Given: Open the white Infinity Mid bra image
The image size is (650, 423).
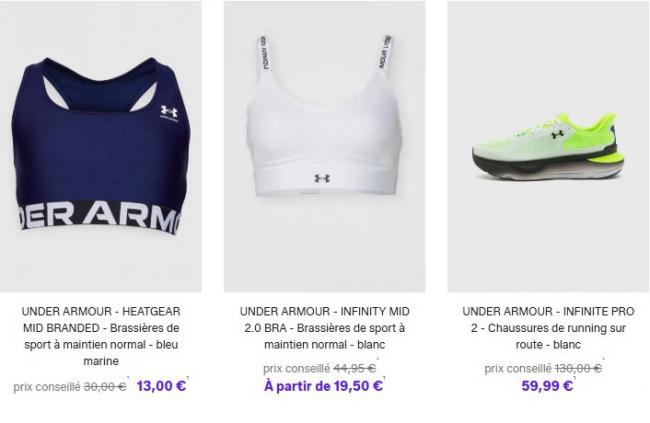Looking at the screenshot, I should [324, 146].
